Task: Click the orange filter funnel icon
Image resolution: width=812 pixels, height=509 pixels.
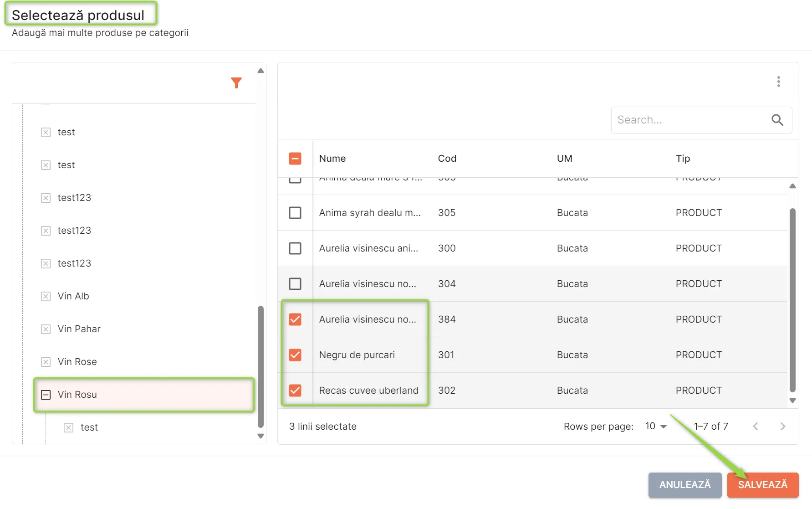Action: click(236, 83)
